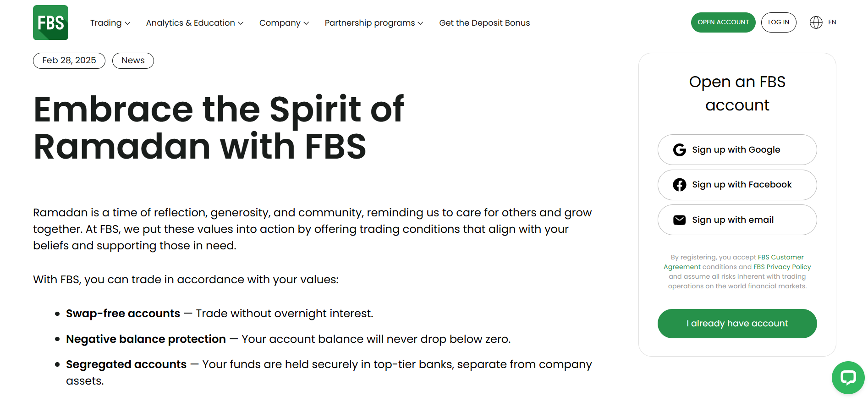Go to Get the Deposit Bonus
The height and width of the screenshot is (402, 868).
[484, 23]
